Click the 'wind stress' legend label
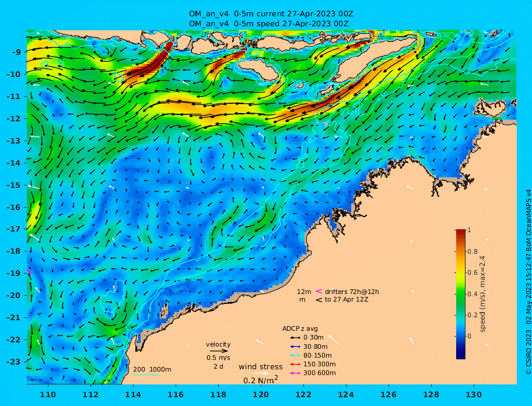This screenshot has width=532, height=406. [261, 367]
